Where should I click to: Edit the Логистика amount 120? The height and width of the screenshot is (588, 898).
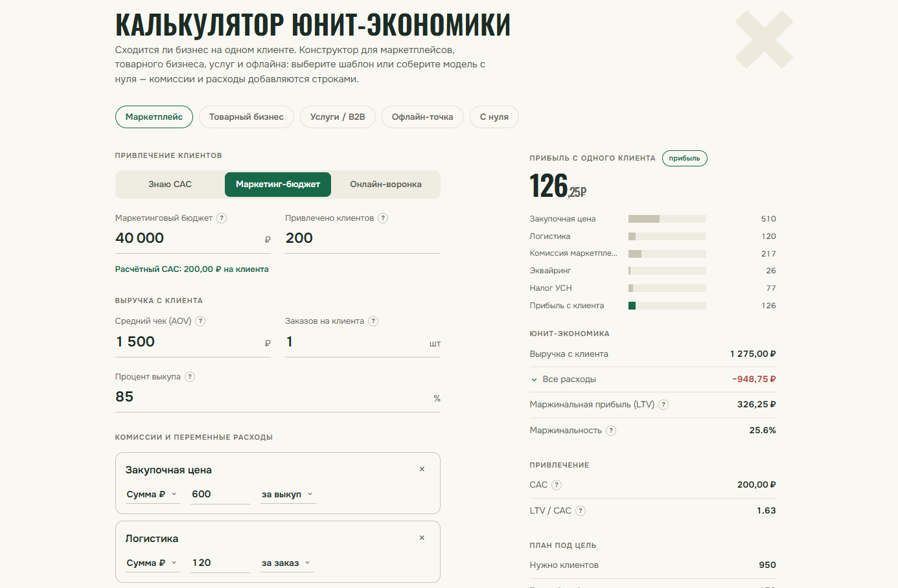click(x=220, y=563)
